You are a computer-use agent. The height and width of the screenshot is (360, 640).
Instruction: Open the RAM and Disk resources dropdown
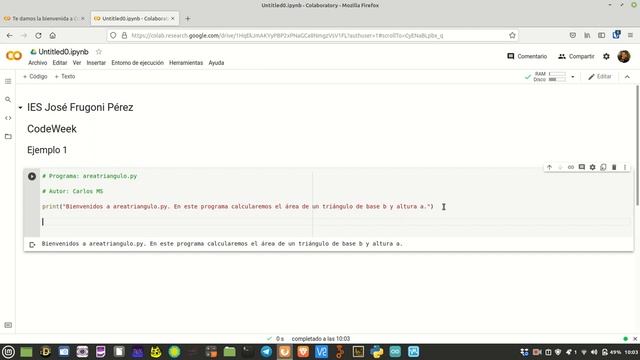point(573,77)
